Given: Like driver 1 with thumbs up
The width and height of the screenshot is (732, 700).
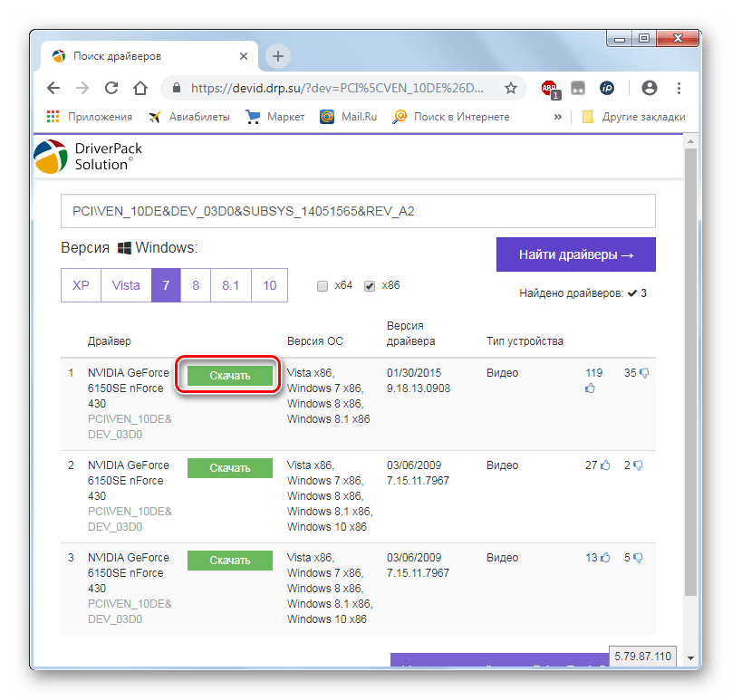Looking at the screenshot, I should [x=590, y=388].
